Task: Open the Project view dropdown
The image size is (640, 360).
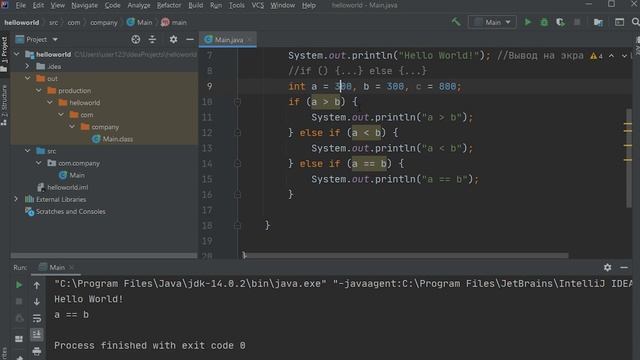Action: click(37, 39)
